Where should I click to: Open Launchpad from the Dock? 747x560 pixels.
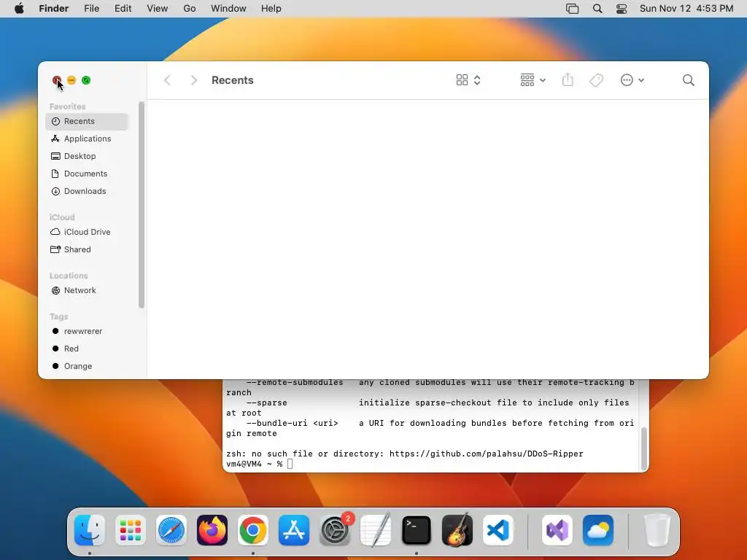pyautogui.click(x=131, y=530)
